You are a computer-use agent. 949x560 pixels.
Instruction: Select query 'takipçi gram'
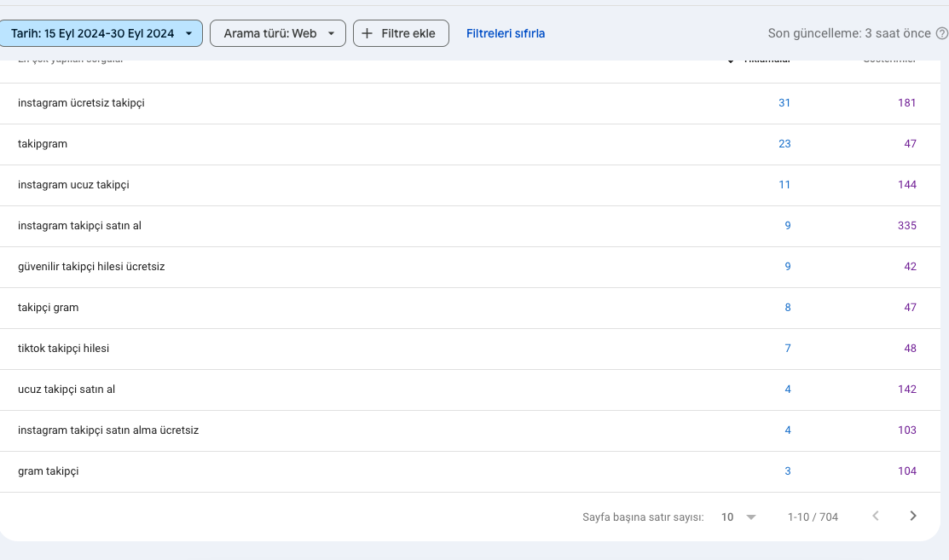[x=48, y=307]
